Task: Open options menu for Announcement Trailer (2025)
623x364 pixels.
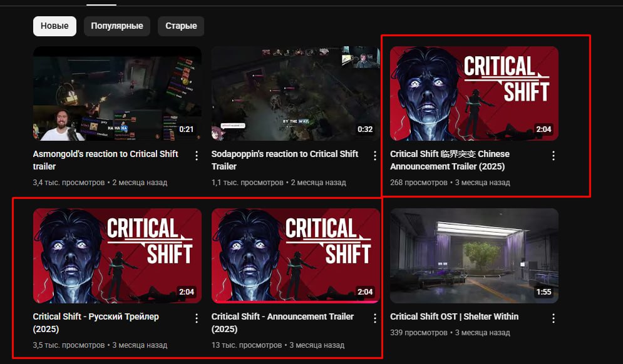Action: click(x=374, y=318)
